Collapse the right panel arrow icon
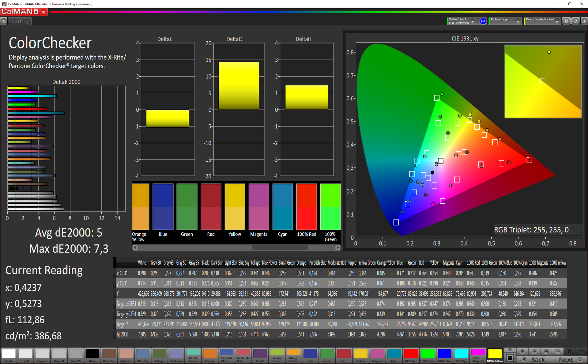Image resolution: width=588 pixels, height=364 pixels. [584, 21]
